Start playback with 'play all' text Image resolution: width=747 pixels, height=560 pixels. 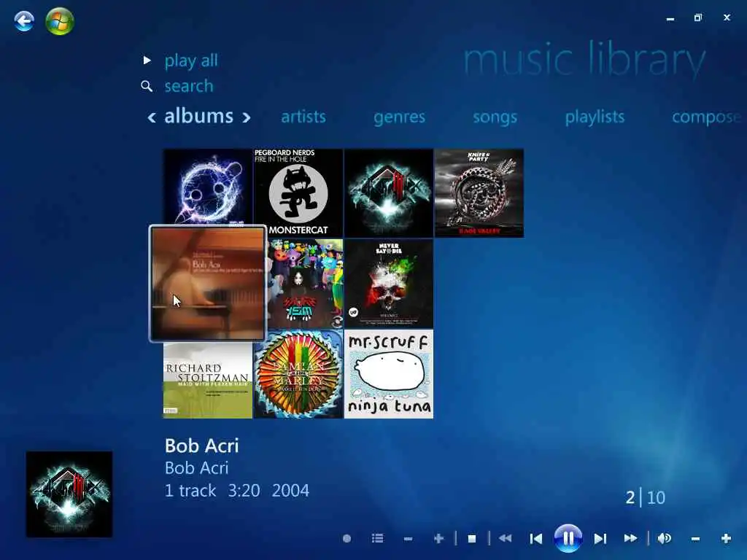[x=191, y=61]
